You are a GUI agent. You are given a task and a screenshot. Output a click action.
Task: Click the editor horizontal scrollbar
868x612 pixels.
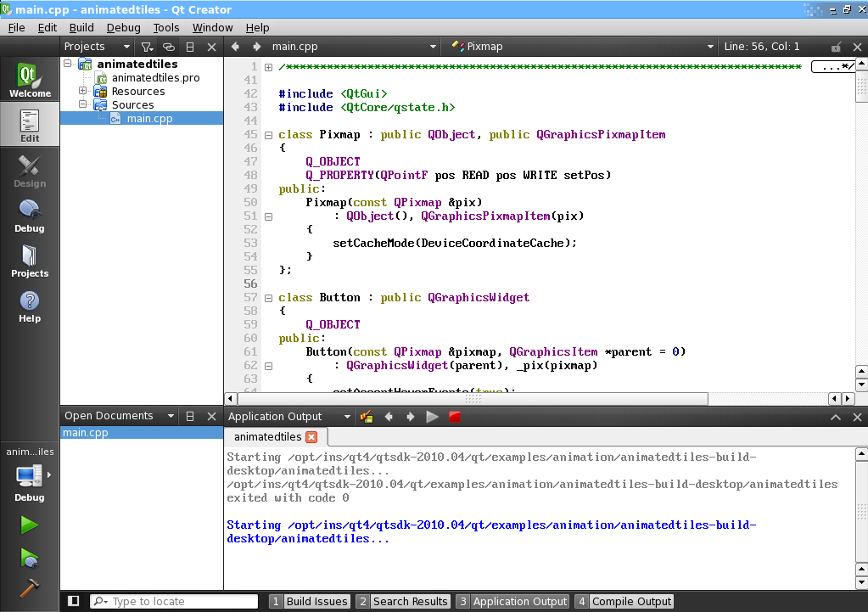coord(473,399)
